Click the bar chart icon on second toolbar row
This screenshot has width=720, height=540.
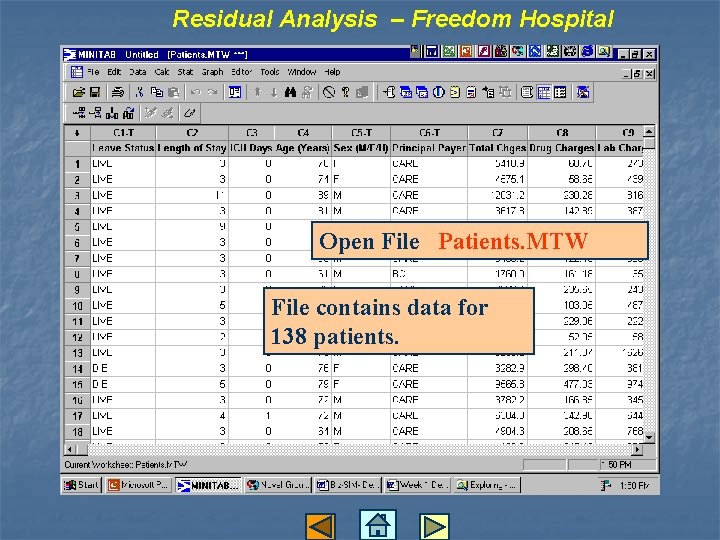pyautogui.click(x=112, y=112)
